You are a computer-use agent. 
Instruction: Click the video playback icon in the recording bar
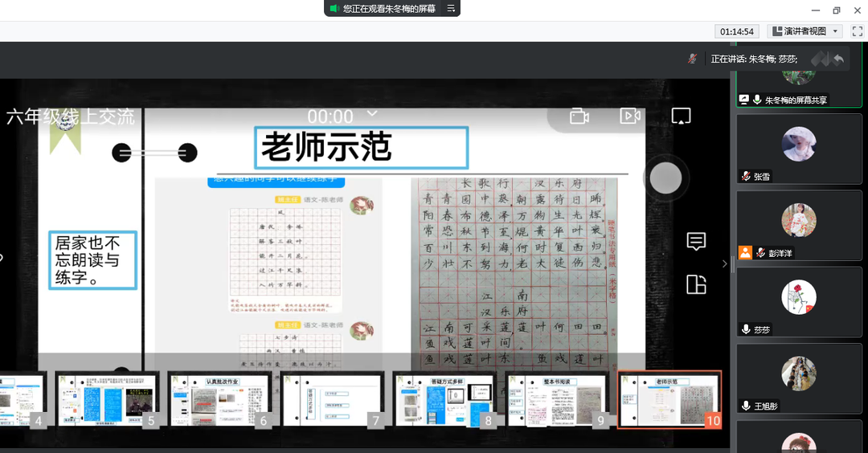coord(630,116)
